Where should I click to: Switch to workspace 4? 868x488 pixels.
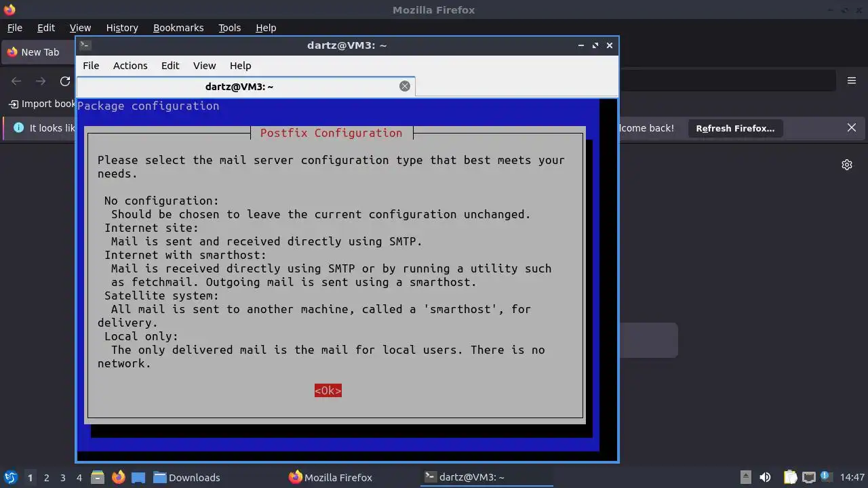point(79,477)
